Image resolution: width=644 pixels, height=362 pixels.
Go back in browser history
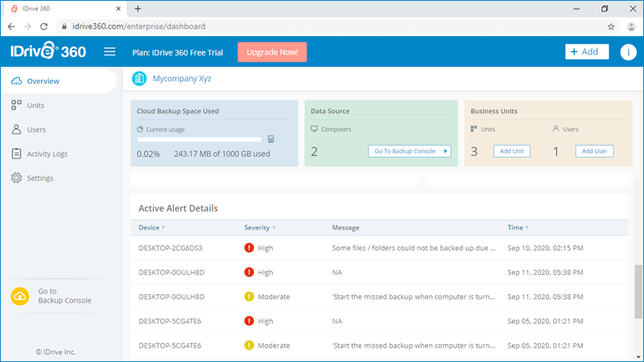[x=11, y=27]
